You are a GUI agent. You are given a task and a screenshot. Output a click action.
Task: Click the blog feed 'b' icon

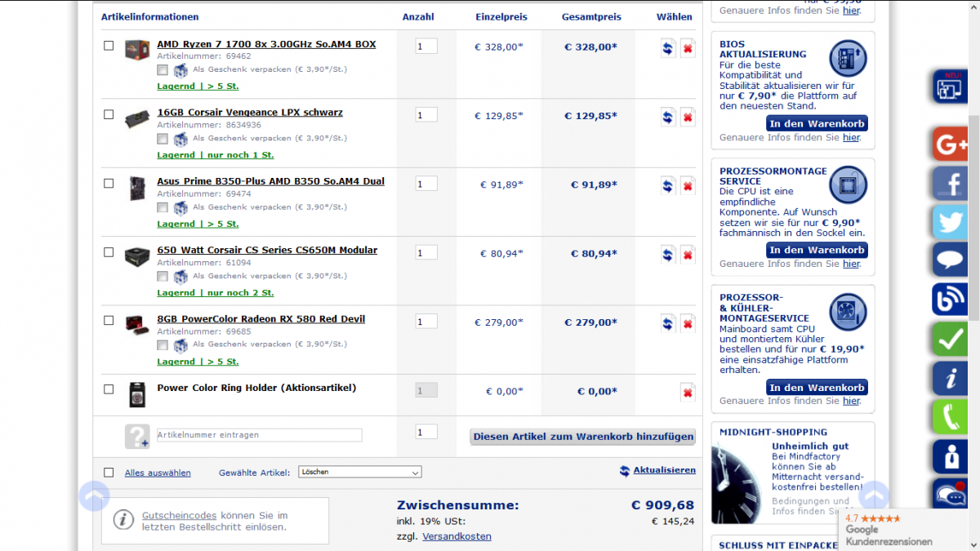tap(951, 300)
